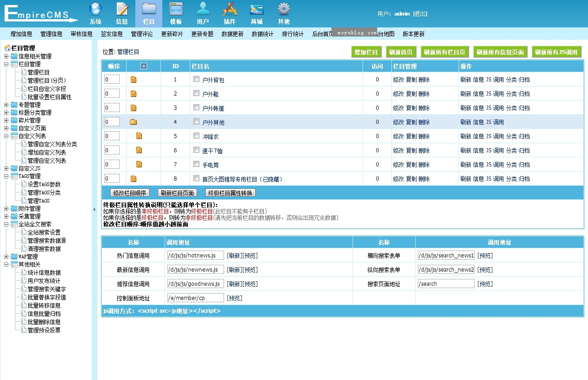Click 刷新 link for 最新信息调用

[x=235, y=270]
